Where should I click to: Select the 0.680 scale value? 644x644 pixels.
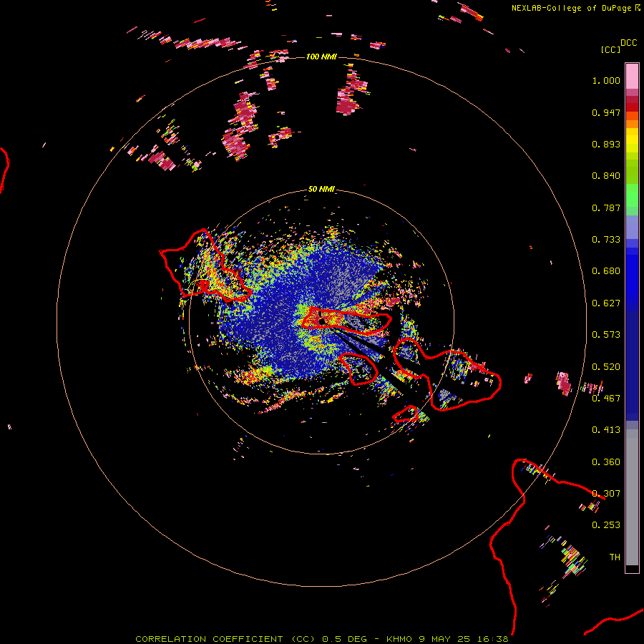click(606, 271)
